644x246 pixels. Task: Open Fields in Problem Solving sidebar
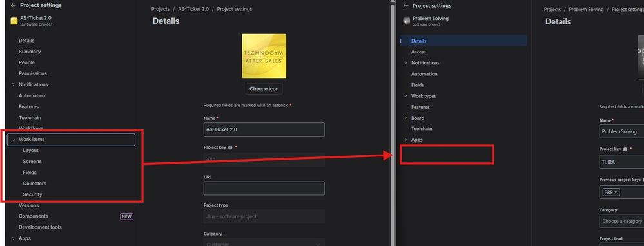(418, 85)
